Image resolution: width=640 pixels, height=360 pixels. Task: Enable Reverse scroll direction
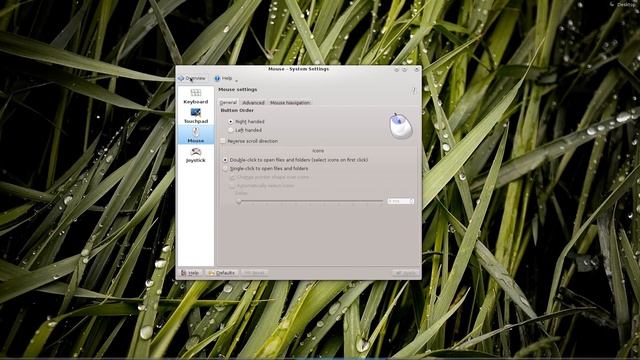[x=249, y=141]
